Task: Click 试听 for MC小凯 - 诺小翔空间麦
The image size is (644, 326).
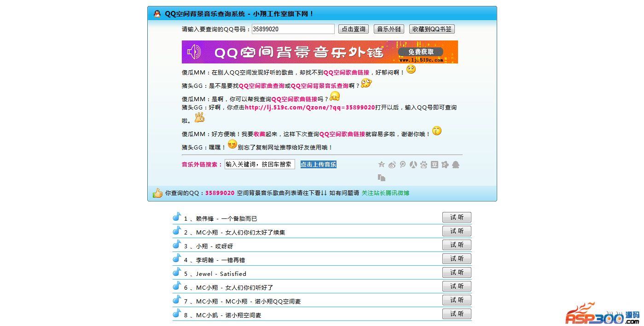Action: pos(457,314)
